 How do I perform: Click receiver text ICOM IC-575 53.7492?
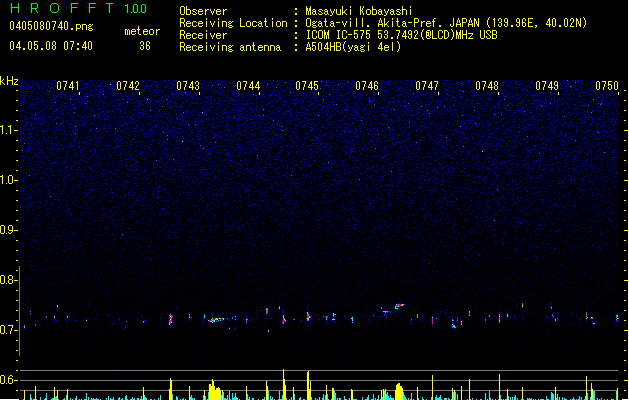(x=365, y=35)
